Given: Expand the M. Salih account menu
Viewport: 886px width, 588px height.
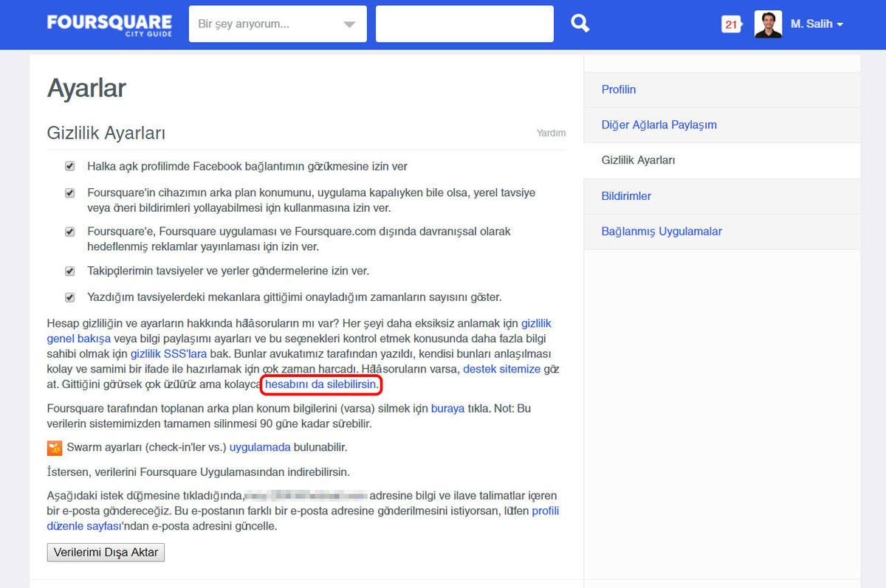Looking at the screenshot, I should coord(817,24).
